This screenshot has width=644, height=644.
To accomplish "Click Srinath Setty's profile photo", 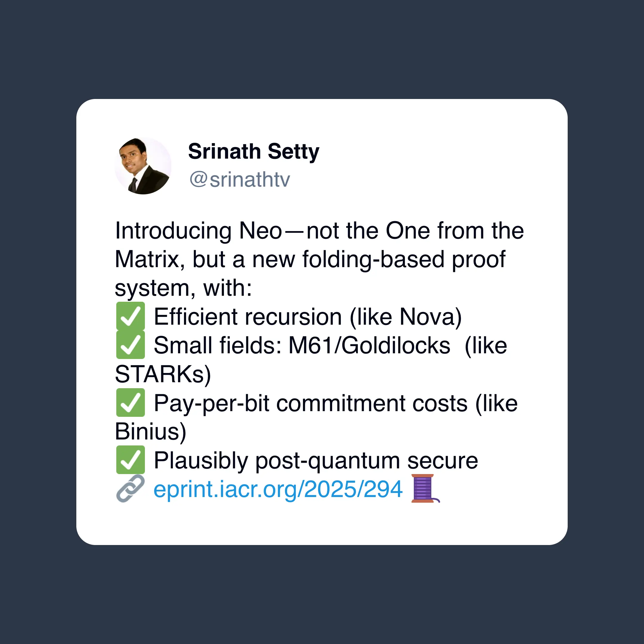I will pyautogui.click(x=143, y=166).
